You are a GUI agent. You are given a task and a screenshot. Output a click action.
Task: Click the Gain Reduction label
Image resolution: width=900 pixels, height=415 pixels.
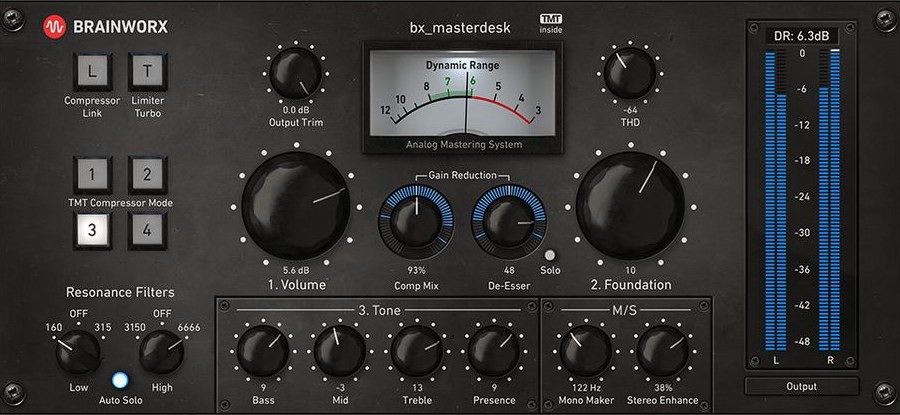461,174
